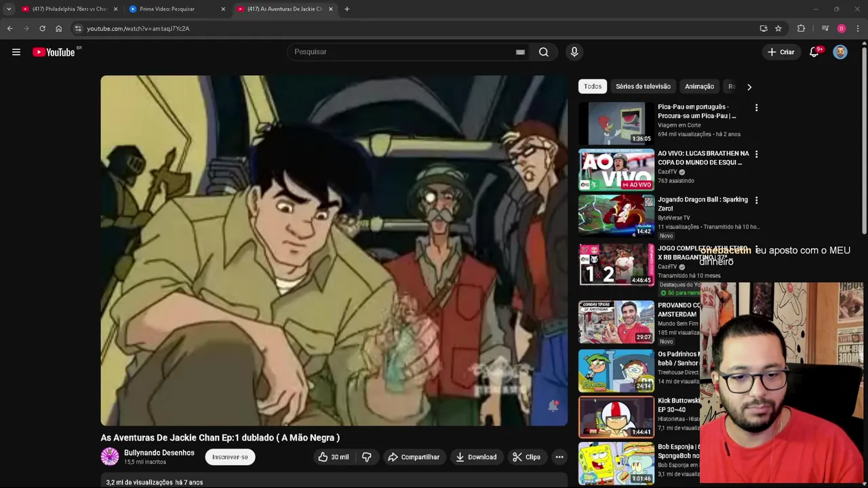Reload the current page

click(42, 28)
